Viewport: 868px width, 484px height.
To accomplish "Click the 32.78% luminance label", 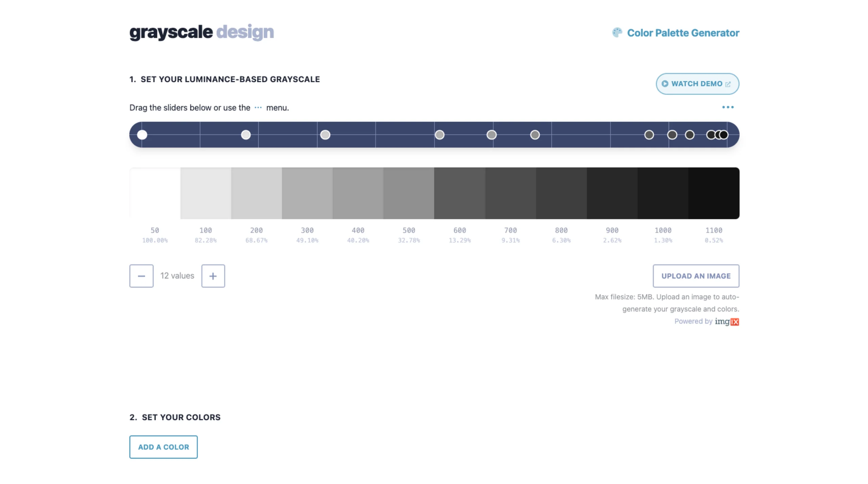I will tap(409, 240).
